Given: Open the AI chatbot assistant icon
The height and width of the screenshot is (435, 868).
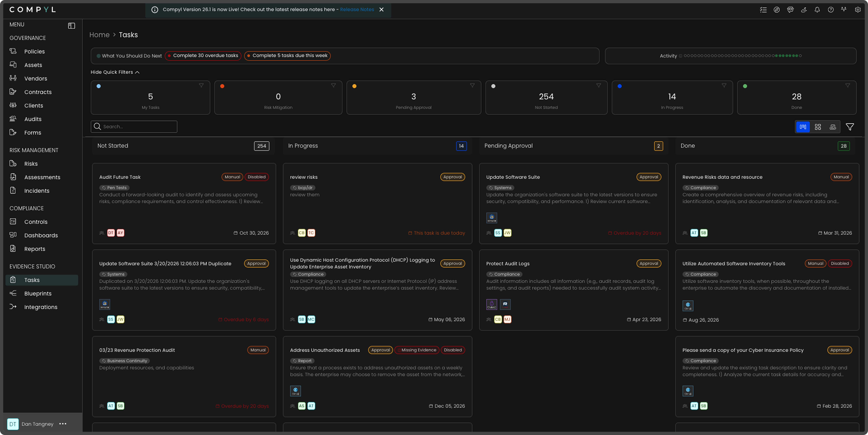Looking at the screenshot, I should click(790, 10).
